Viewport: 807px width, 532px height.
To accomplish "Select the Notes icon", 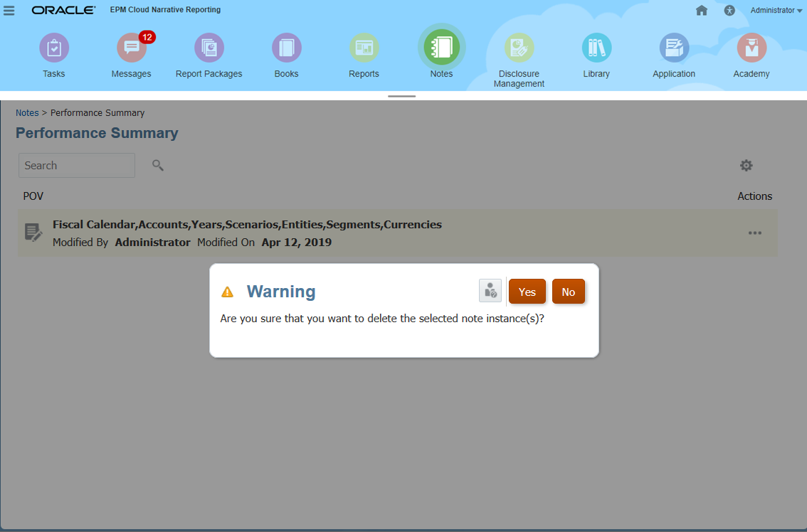I will 442,48.
